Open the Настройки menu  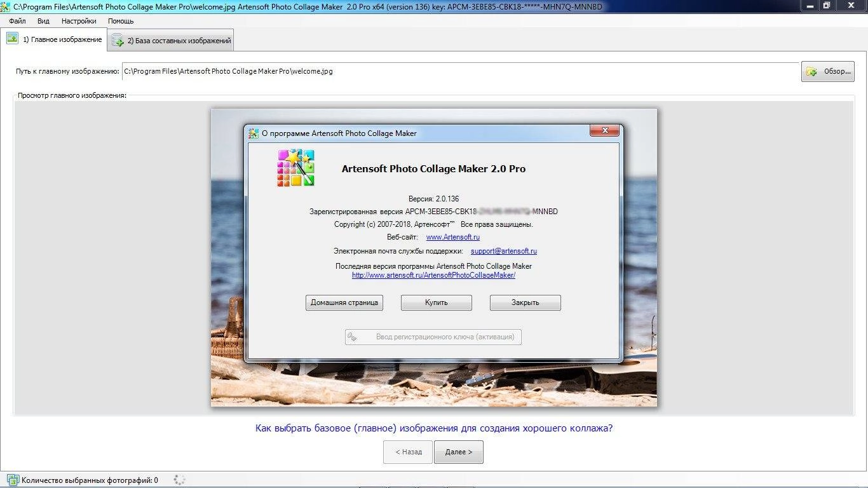pyautogui.click(x=79, y=21)
